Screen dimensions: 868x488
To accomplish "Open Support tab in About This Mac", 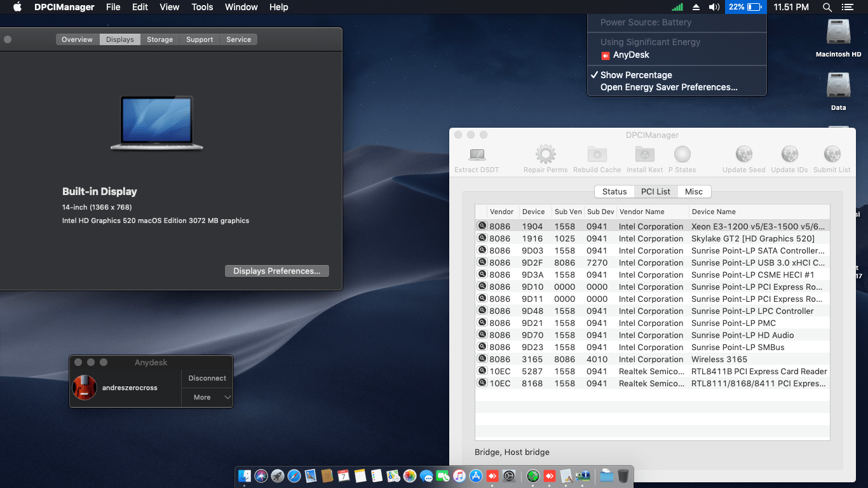I will coord(200,39).
